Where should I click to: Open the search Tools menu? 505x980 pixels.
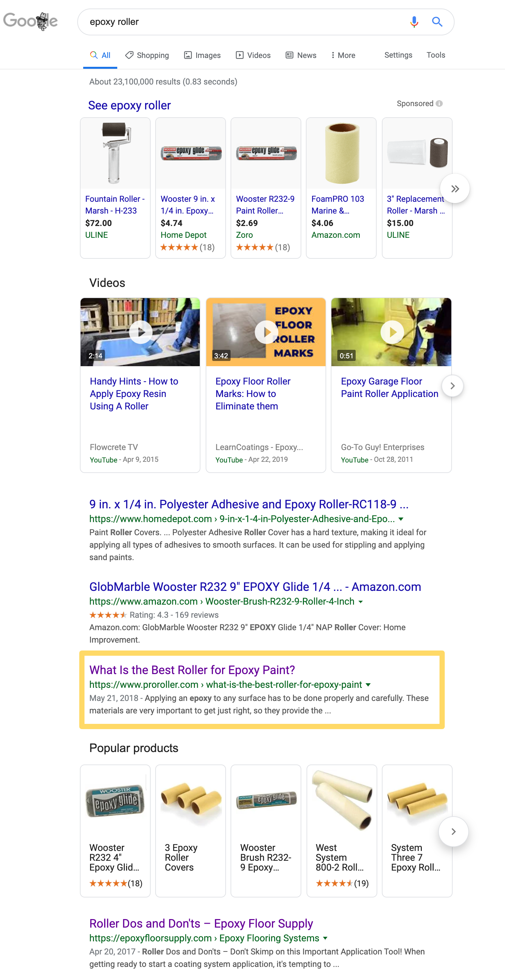[x=436, y=55]
